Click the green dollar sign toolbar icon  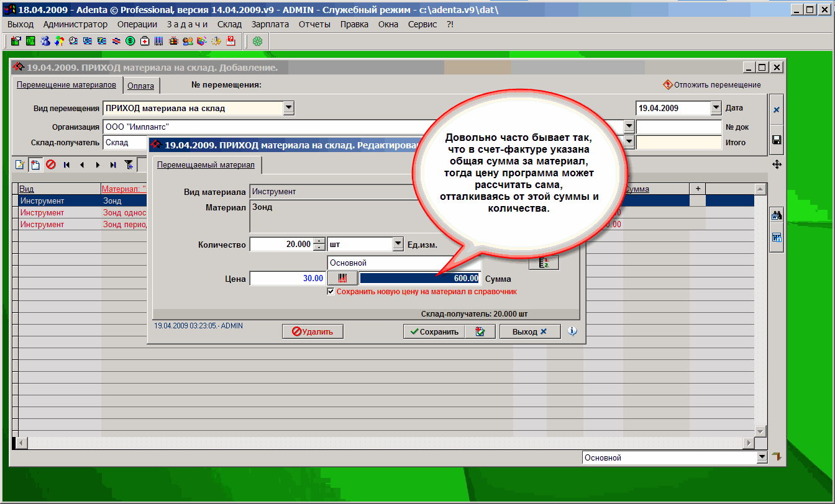click(130, 42)
